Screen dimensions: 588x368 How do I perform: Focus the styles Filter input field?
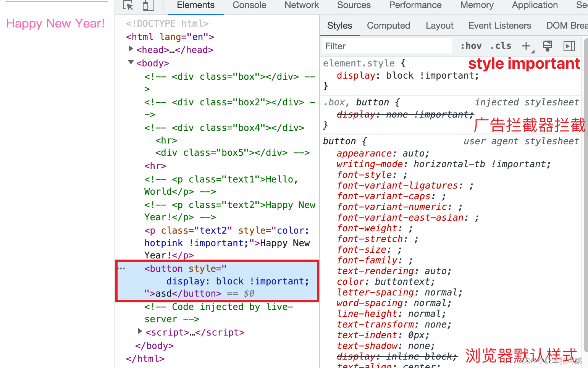387,46
